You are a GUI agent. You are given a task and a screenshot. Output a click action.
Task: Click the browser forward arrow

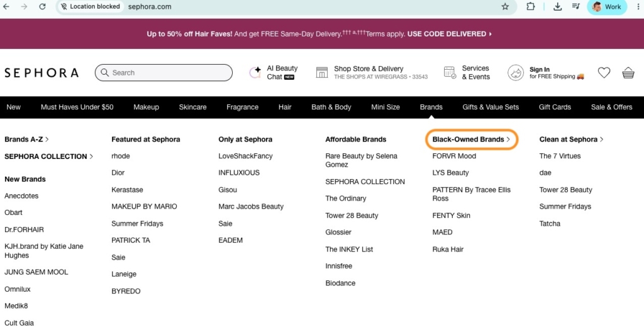click(x=25, y=6)
